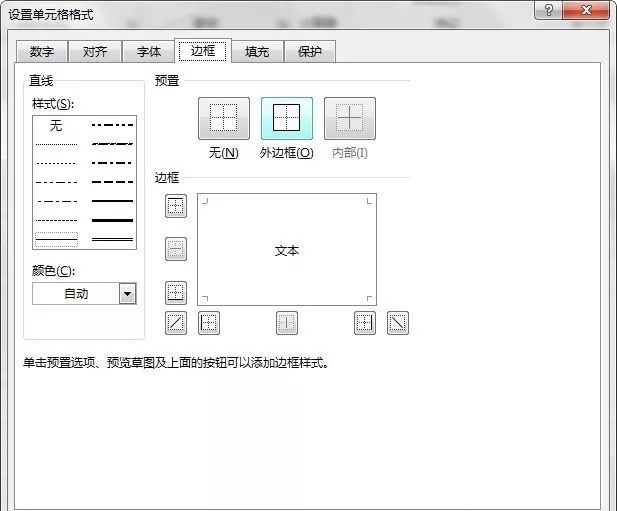The image size is (617, 511).
Task: Go to the 字体 tab
Action: click(x=149, y=52)
